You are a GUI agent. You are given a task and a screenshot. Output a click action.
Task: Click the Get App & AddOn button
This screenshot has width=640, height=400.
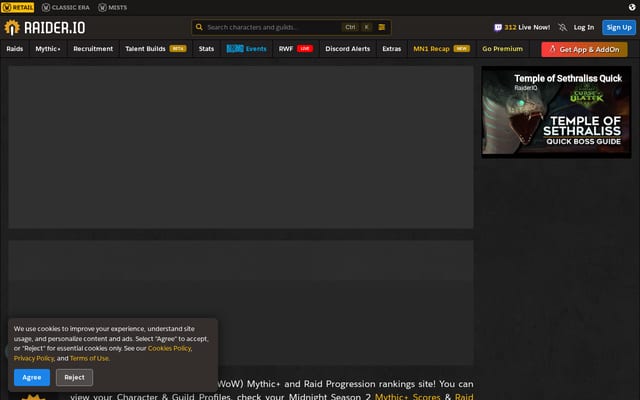[x=584, y=49]
